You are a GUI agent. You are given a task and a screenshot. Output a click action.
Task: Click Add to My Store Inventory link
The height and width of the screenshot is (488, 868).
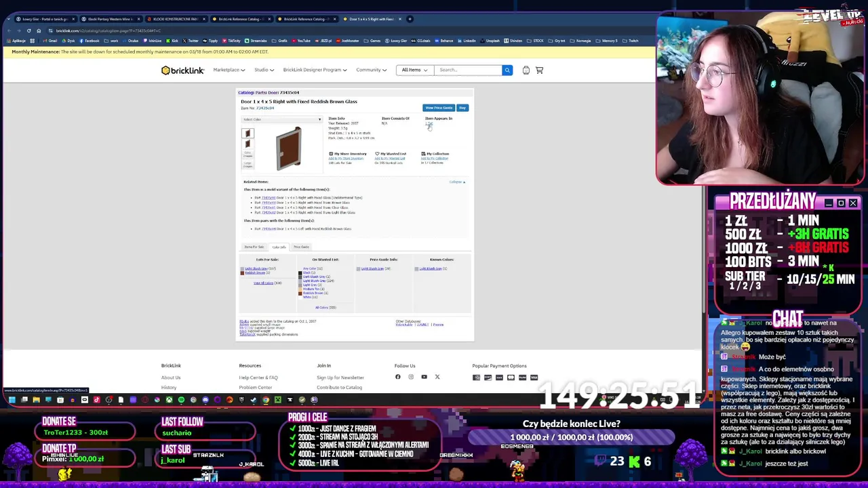346,159
